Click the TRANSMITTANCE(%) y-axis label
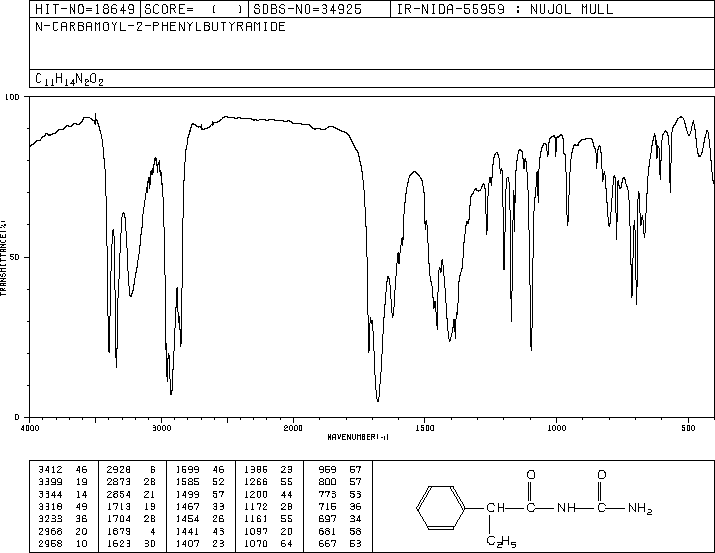The height and width of the screenshot is (553, 715). [x=3, y=258]
